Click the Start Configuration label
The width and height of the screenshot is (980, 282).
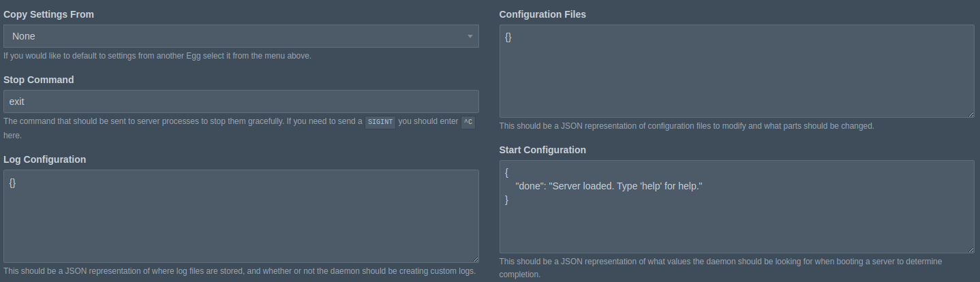[x=542, y=150]
